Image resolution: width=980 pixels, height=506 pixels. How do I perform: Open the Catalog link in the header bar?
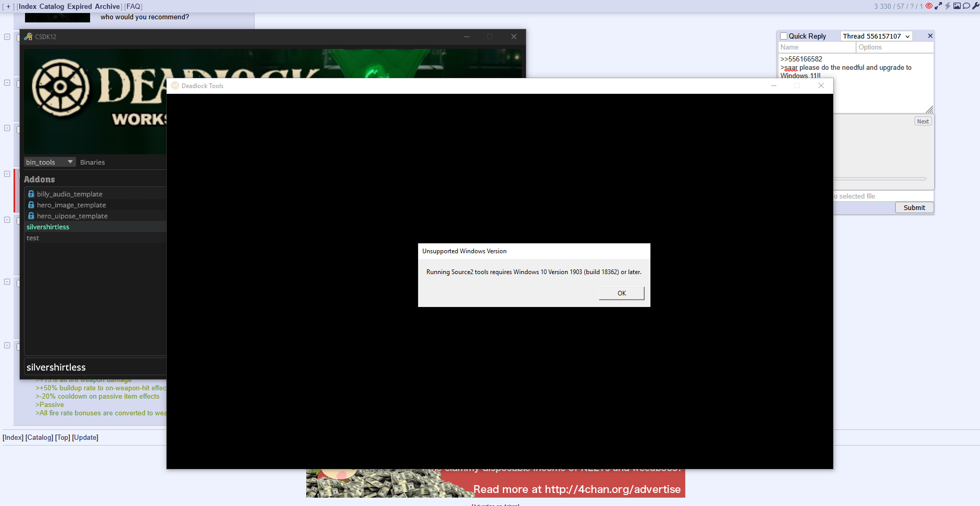tap(52, 6)
